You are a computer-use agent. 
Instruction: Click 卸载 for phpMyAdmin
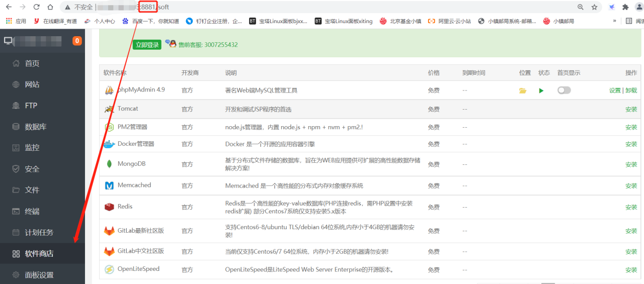point(631,90)
